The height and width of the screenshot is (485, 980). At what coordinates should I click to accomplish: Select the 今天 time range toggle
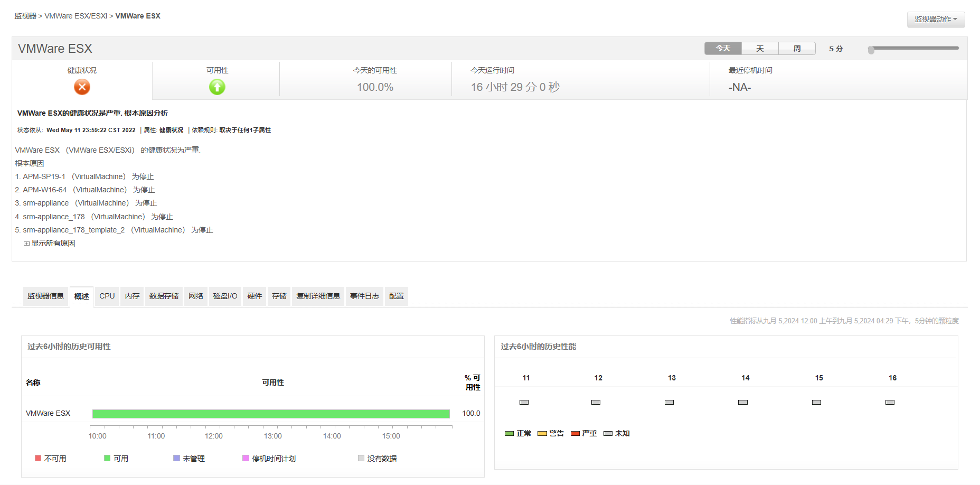[x=723, y=49]
